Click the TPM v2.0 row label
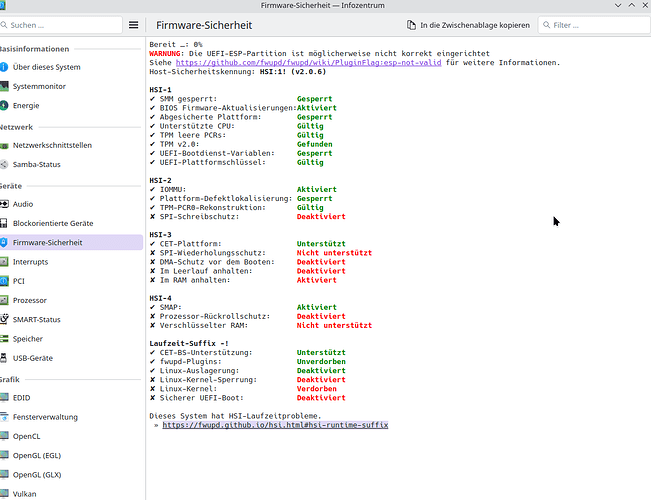 [x=179, y=144]
